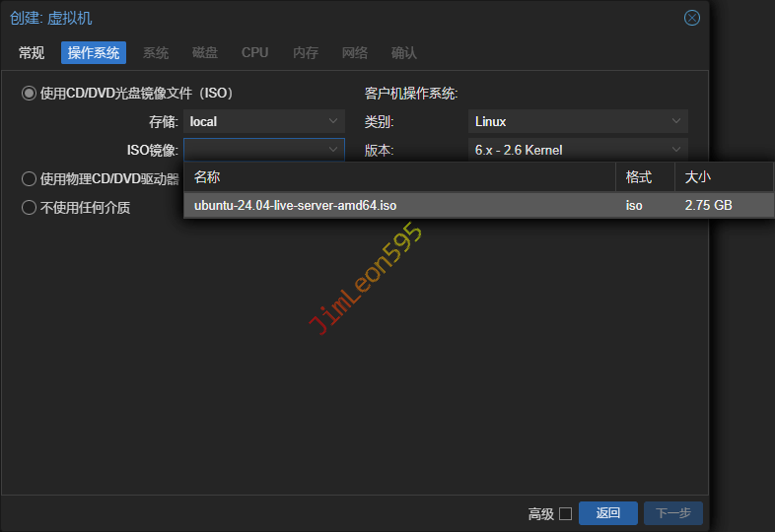Choose the 不使用任何介质 radio option

click(x=30, y=208)
